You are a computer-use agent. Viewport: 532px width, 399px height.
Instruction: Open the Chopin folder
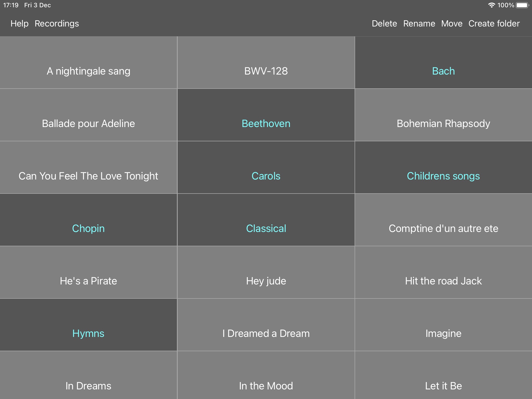pyautogui.click(x=88, y=228)
